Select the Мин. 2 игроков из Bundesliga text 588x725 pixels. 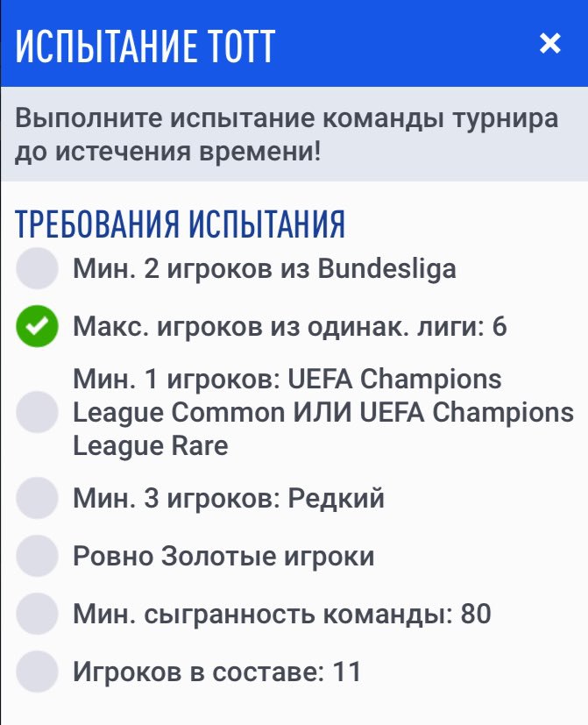tap(264, 268)
